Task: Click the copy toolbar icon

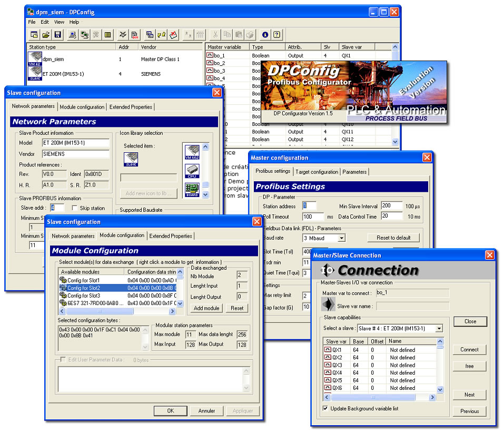Action: point(227,35)
